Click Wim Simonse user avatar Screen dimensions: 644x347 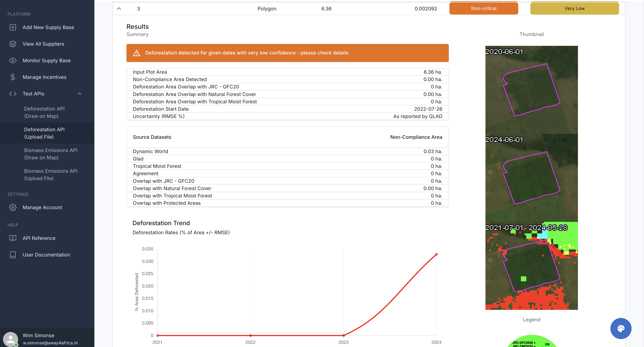pos(11,339)
